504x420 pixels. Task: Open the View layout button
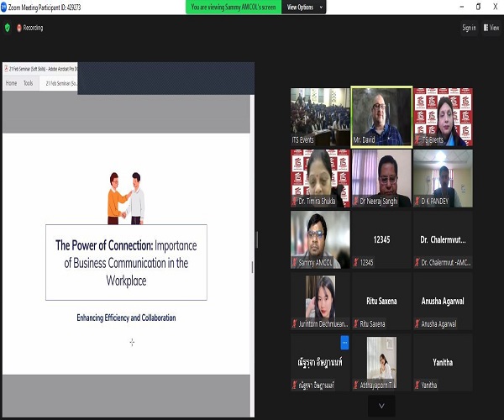click(491, 28)
